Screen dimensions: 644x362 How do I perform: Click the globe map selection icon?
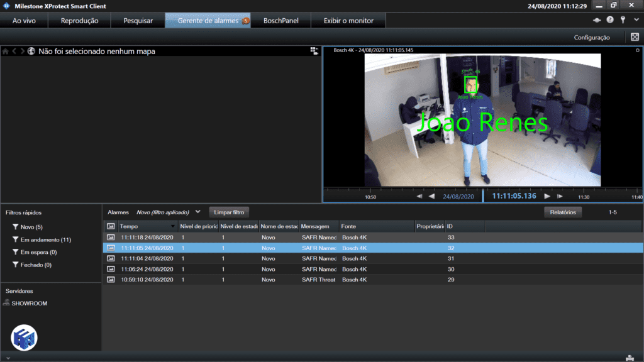31,51
